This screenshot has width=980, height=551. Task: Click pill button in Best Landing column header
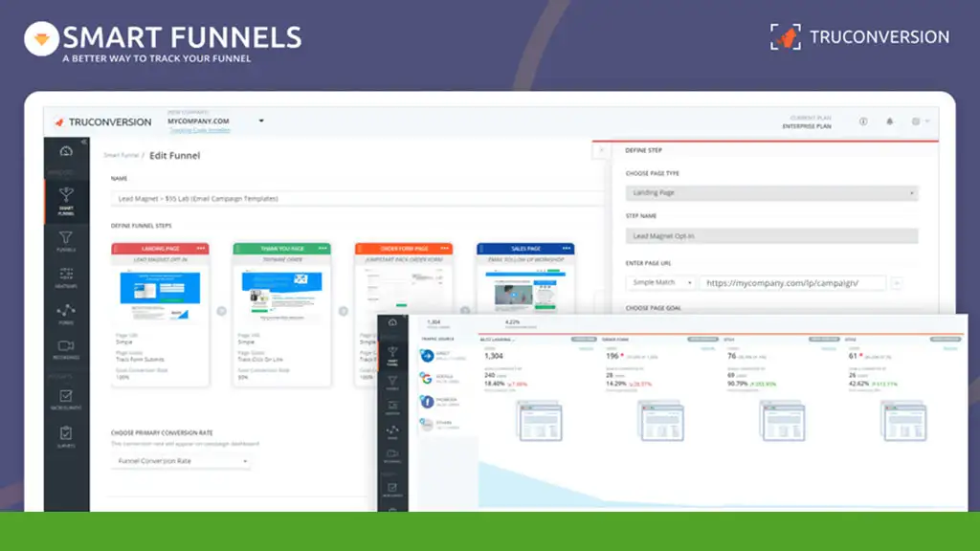(584, 340)
